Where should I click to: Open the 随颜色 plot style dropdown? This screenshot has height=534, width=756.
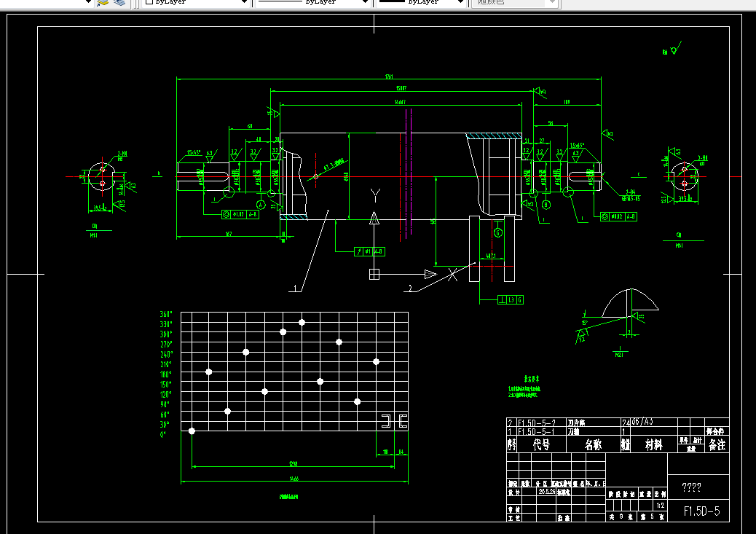(x=514, y=3)
